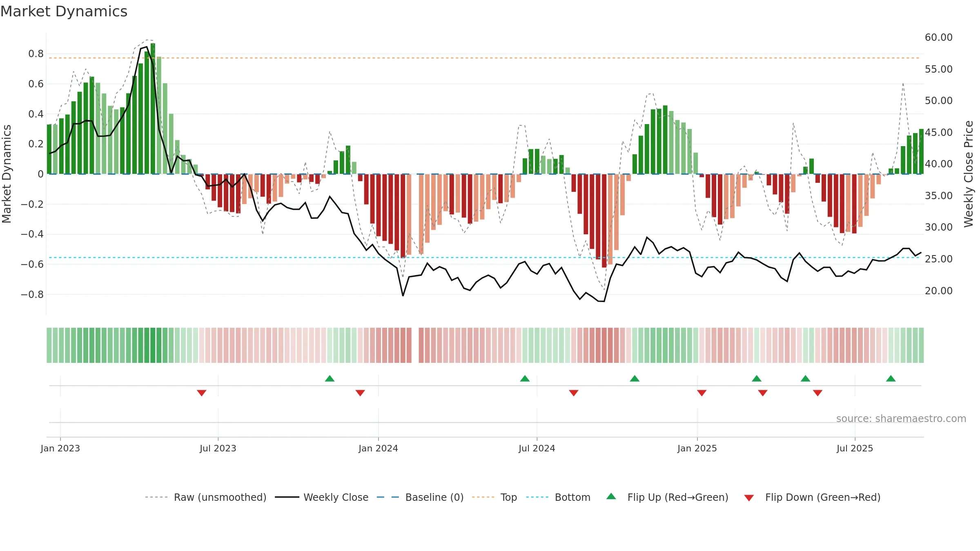The image size is (980, 551).
Task: Toggle the Weekly Close legend entry
Action: pyautogui.click(x=322, y=497)
